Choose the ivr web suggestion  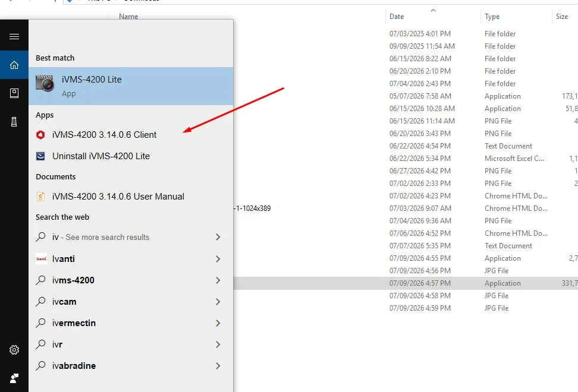[x=131, y=344]
